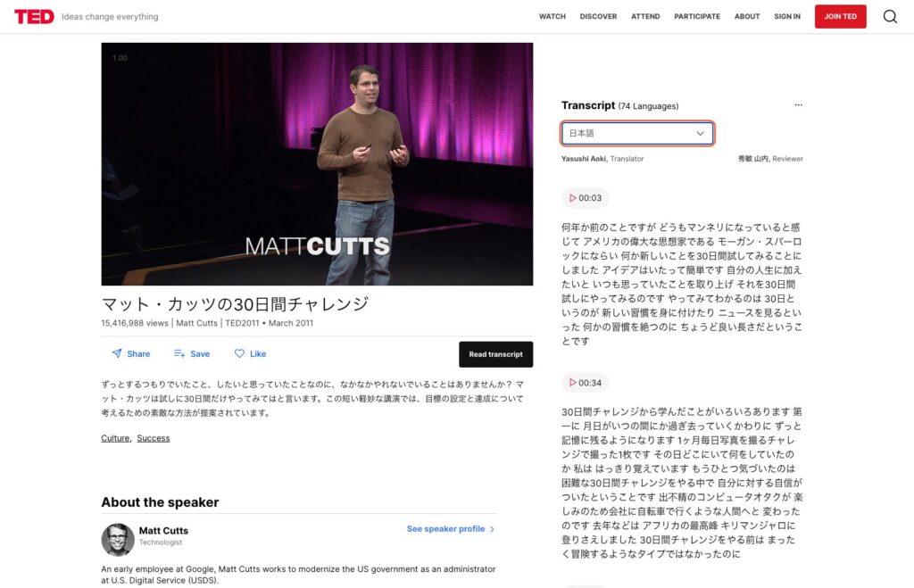Viewport: 914px width, 588px height.
Task: Click the speaker bio starting An early employee at Google
Action: coord(298,575)
